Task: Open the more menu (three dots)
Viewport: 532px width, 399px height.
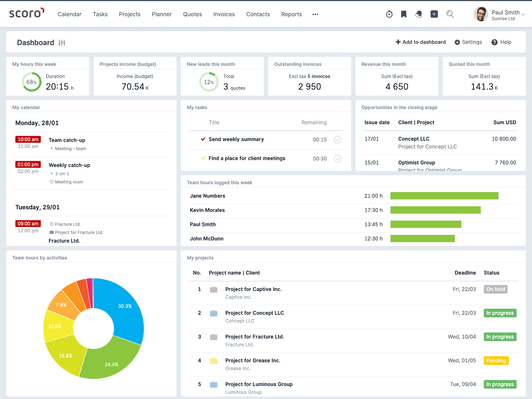Action: 315,14
